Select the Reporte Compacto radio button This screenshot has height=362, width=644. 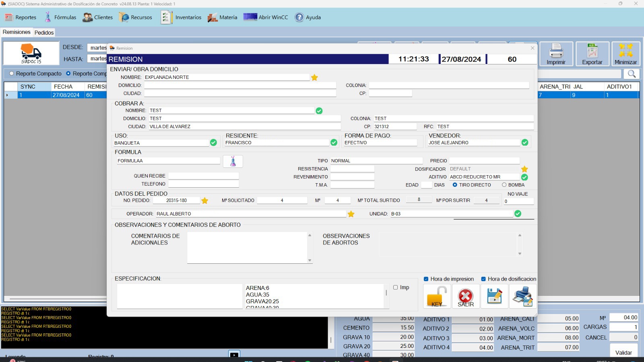coord(12,74)
